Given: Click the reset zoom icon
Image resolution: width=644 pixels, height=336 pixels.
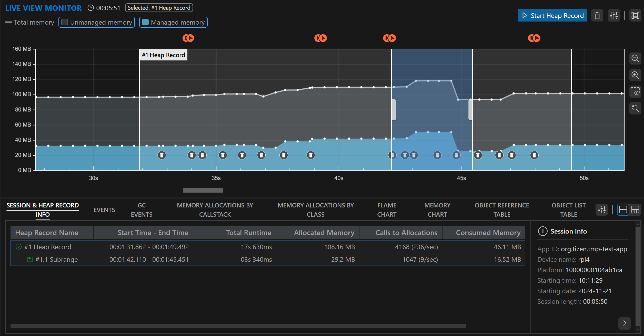Looking at the screenshot, I should (635, 108).
